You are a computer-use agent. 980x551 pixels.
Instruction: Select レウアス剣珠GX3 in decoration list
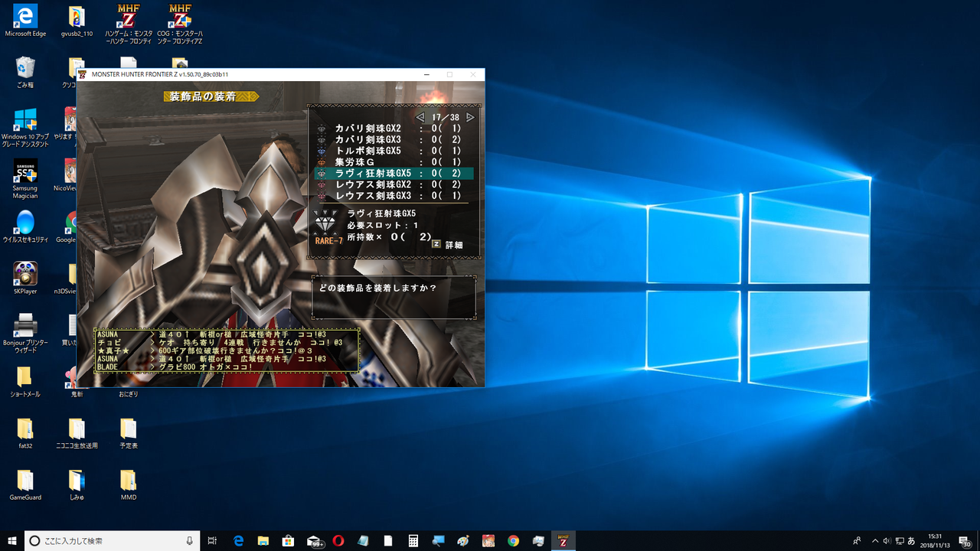point(394,196)
